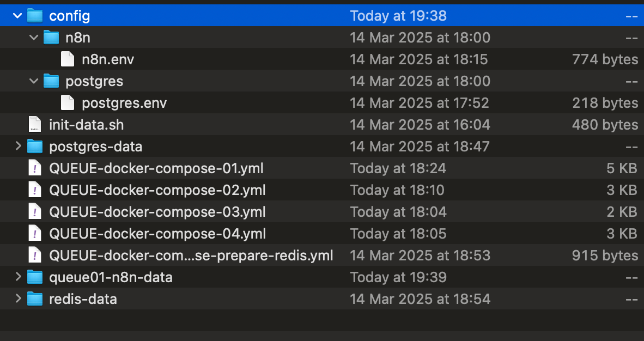
Task: Click the redis-data folder icon
Action: 35,299
